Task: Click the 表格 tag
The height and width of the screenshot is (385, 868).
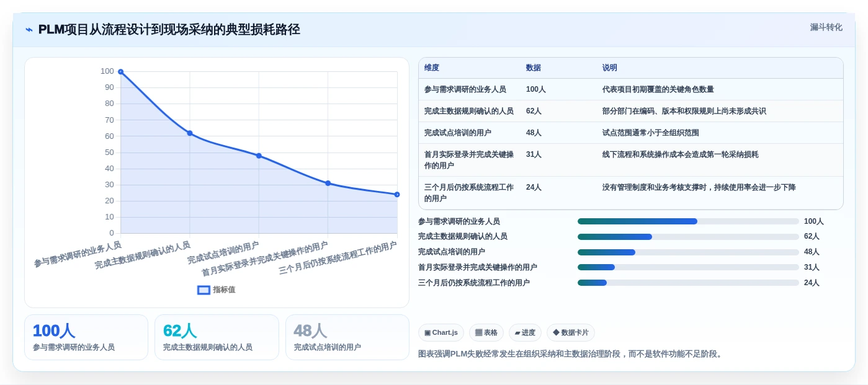Action: pos(486,333)
